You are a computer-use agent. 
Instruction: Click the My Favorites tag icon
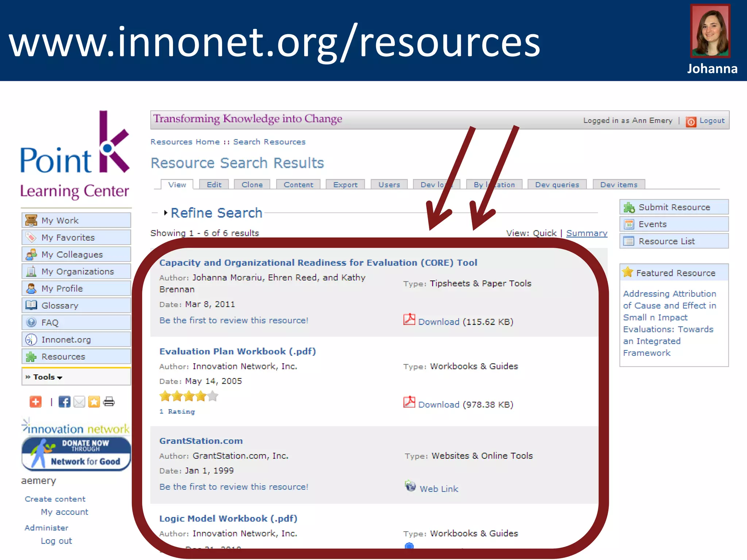[31, 237]
